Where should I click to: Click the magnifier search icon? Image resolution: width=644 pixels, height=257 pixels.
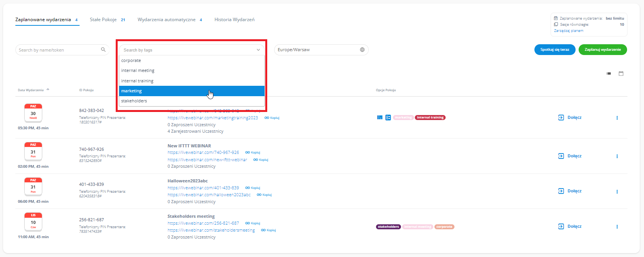coord(103,50)
